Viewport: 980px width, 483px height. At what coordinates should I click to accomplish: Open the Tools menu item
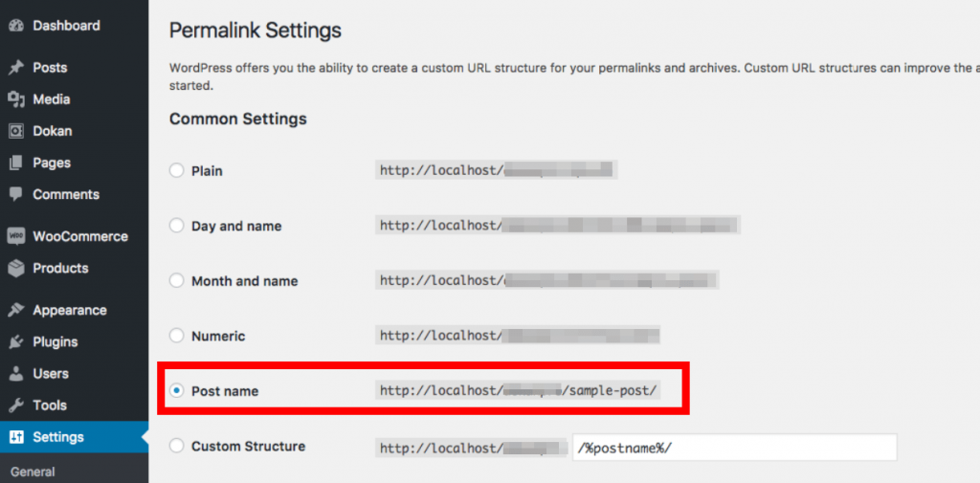pyautogui.click(x=50, y=405)
